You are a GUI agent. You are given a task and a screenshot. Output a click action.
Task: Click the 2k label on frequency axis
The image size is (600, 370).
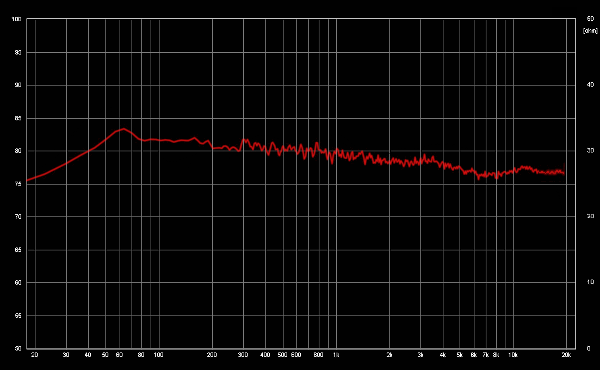pos(389,355)
